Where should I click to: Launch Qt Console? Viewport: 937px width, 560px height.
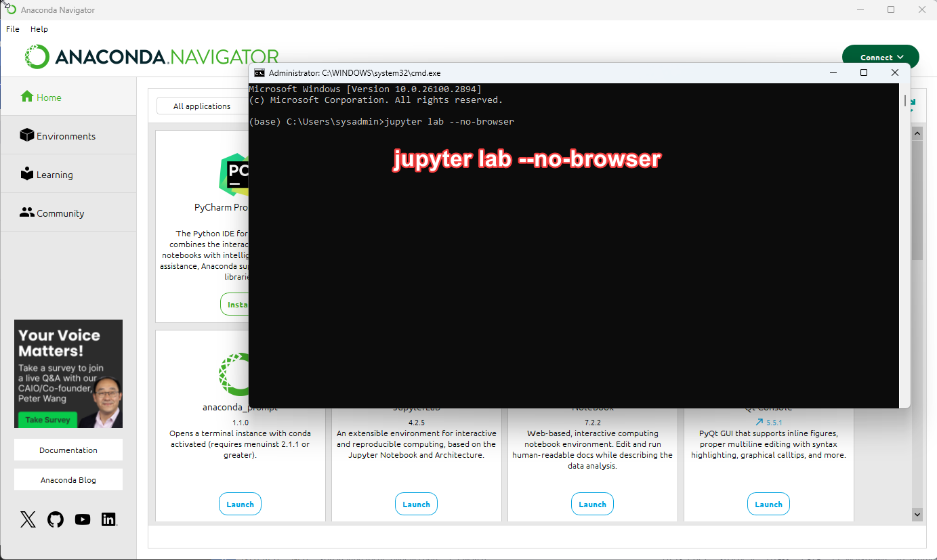(x=768, y=504)
